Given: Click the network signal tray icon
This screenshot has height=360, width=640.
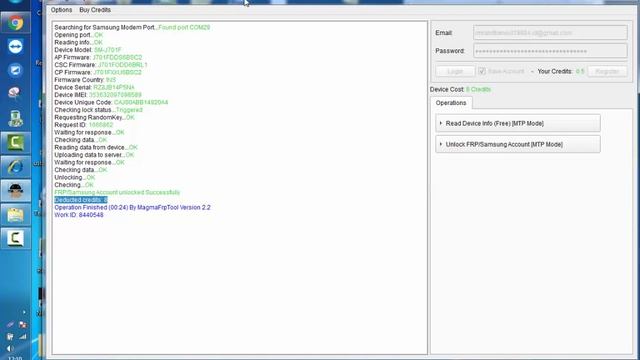Looking at the screenshot, I should pos(23,337).
